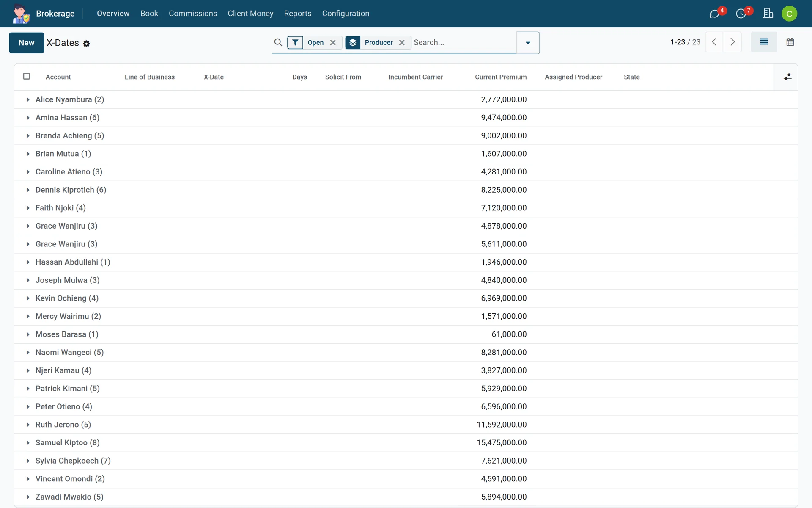This screenshot has height=508, width=812.
Task: Remove the Open filter facet
Action: click(333, 42)
